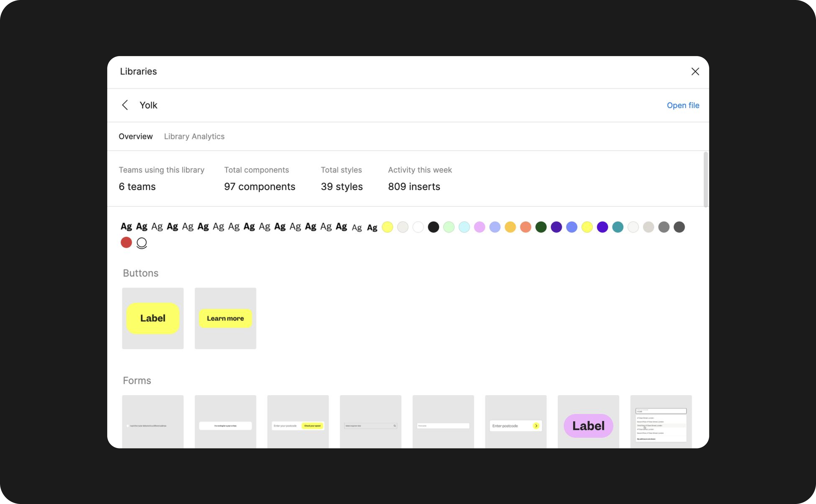
Task: Open the Yolk library file
Action: click(683, 105)
